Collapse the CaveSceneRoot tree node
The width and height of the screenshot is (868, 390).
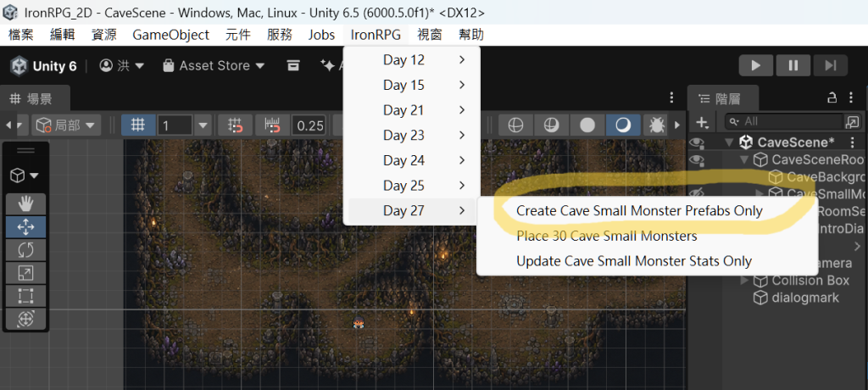tap(744, 160)
